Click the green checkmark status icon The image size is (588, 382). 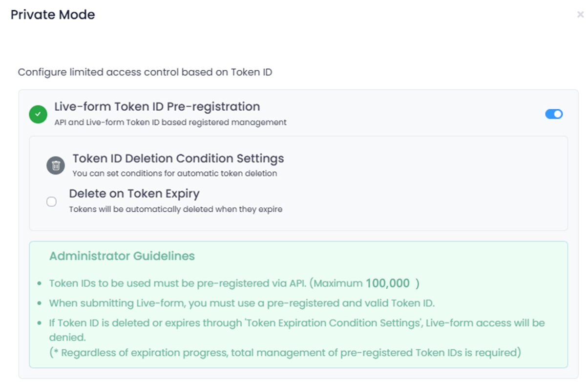coord(38,115)
